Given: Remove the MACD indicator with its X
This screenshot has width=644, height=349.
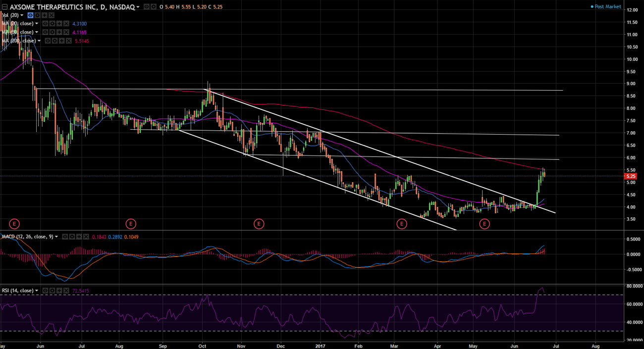Looking at the screenshot, I should coord(86,237).
